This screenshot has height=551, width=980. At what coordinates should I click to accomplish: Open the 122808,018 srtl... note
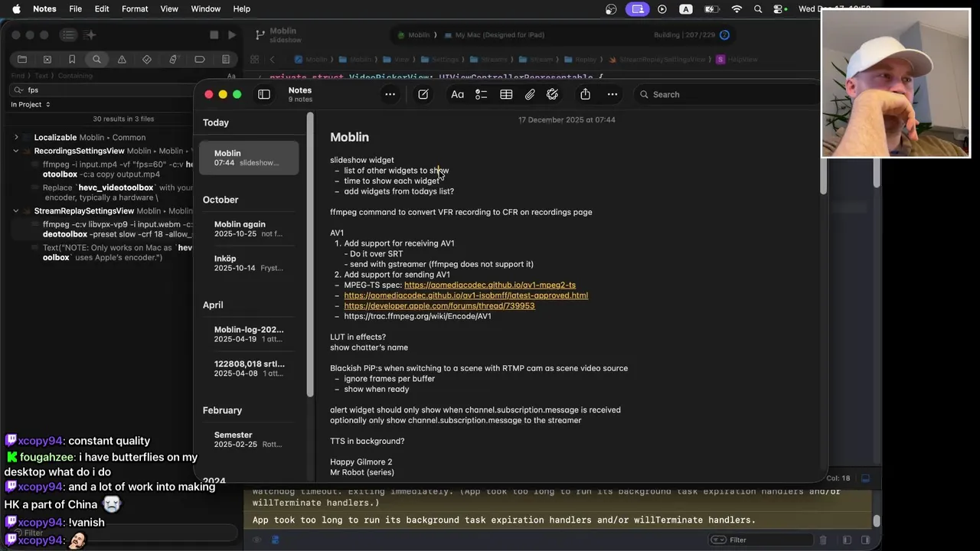click(x=249, y=368)
